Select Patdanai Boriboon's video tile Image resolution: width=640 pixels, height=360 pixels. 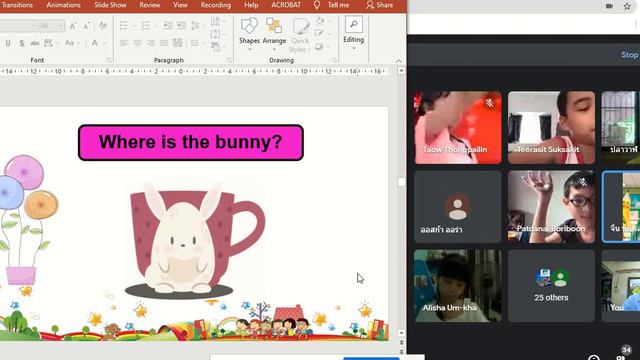coord(551,207)
